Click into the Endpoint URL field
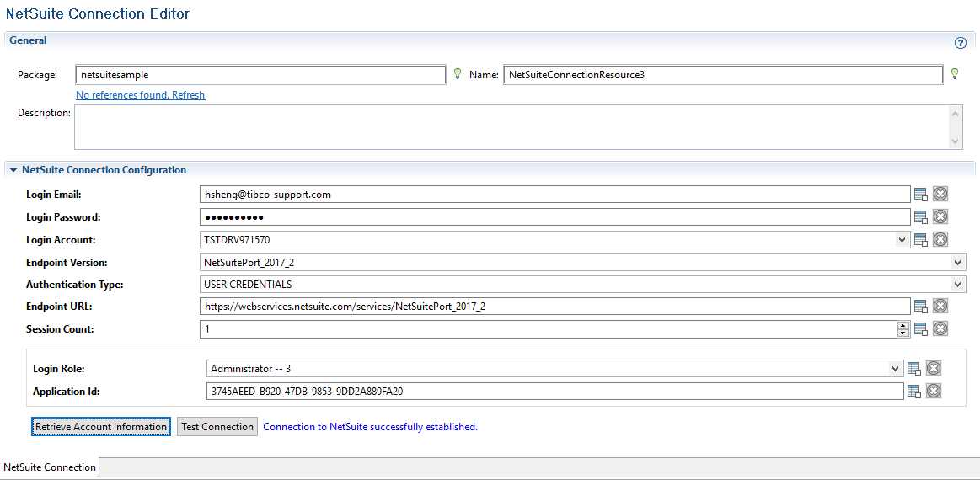980x480 pixels. click(x=554, y=307)
